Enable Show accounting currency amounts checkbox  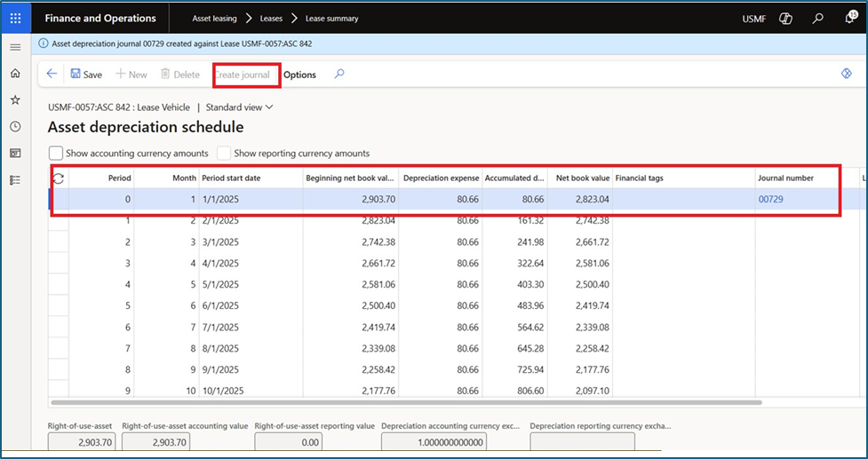pos(56,153)
